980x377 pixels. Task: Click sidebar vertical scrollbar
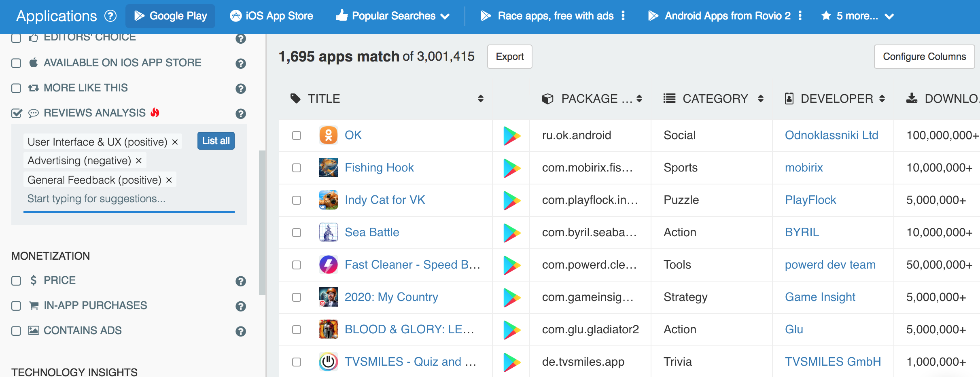[x=262, y=222]
